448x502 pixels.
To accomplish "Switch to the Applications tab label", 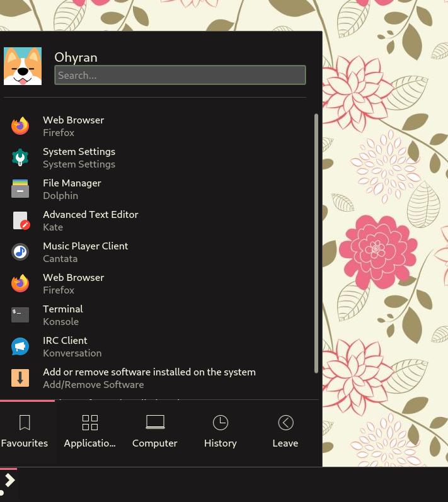I will coord(90,443).
